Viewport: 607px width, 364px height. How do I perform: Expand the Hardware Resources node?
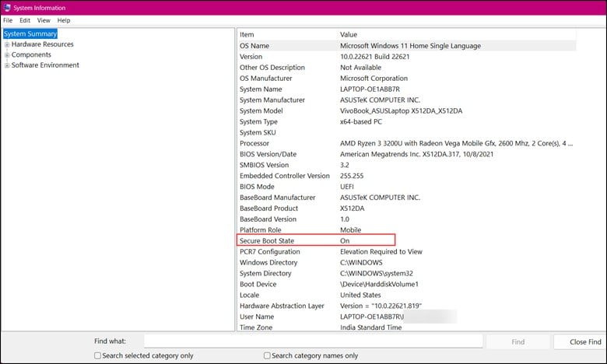(6, 44)
